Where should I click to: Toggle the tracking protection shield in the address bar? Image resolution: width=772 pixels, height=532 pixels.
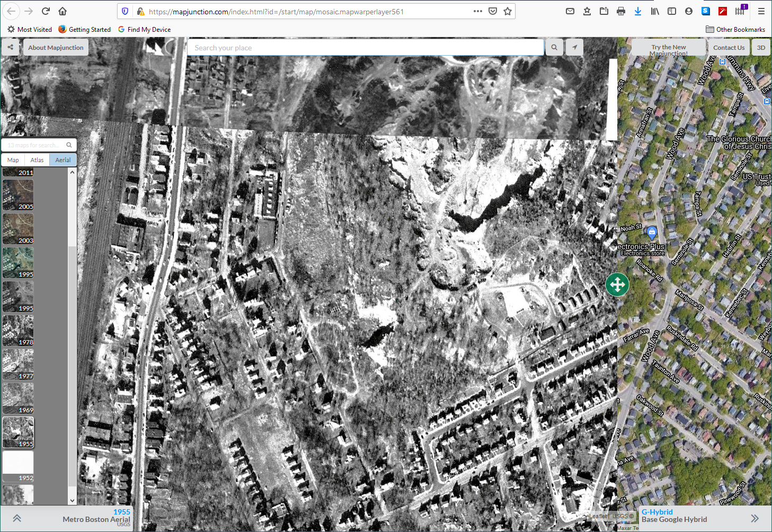[125, 10]
